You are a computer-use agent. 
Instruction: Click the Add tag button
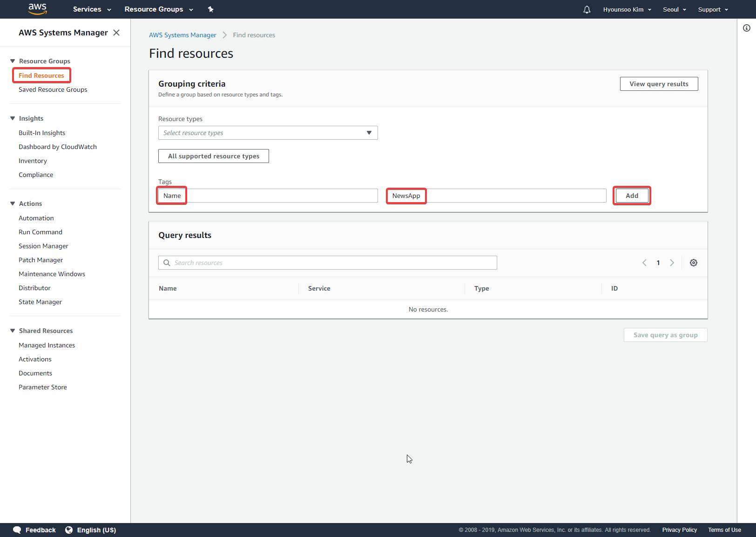coord(632,196)
